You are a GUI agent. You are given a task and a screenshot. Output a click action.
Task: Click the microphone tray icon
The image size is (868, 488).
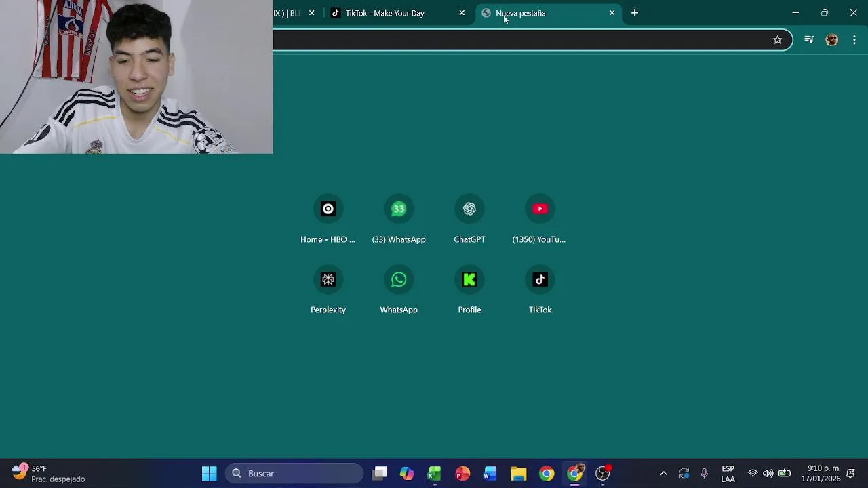(704, 474)
